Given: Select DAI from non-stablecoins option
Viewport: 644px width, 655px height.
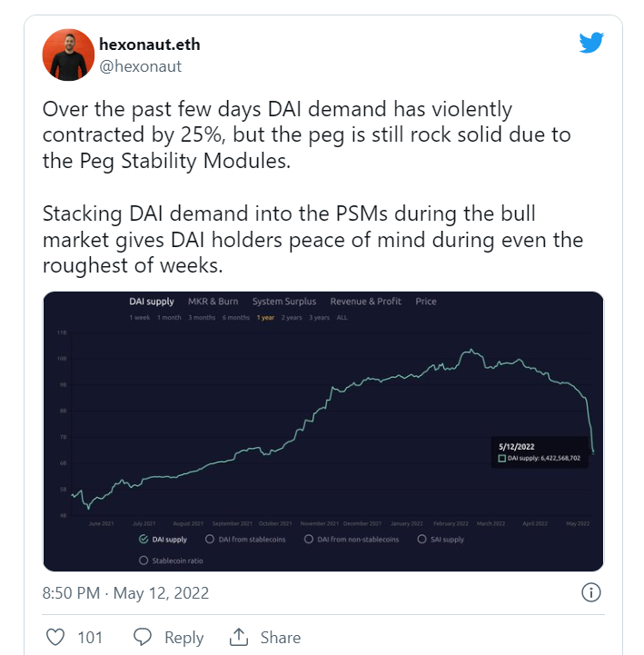Looking at the screenshot, I should pos(309,540).
